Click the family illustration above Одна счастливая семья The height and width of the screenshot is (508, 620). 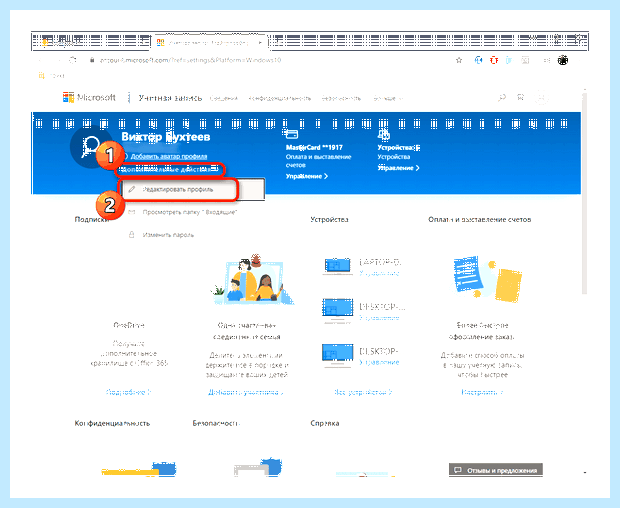(251, 280)
